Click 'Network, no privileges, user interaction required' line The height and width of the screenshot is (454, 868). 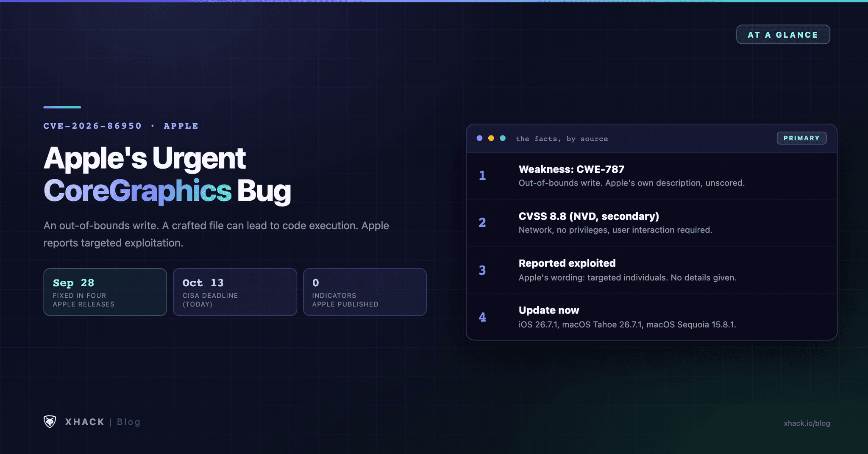[x=615, y=230]
